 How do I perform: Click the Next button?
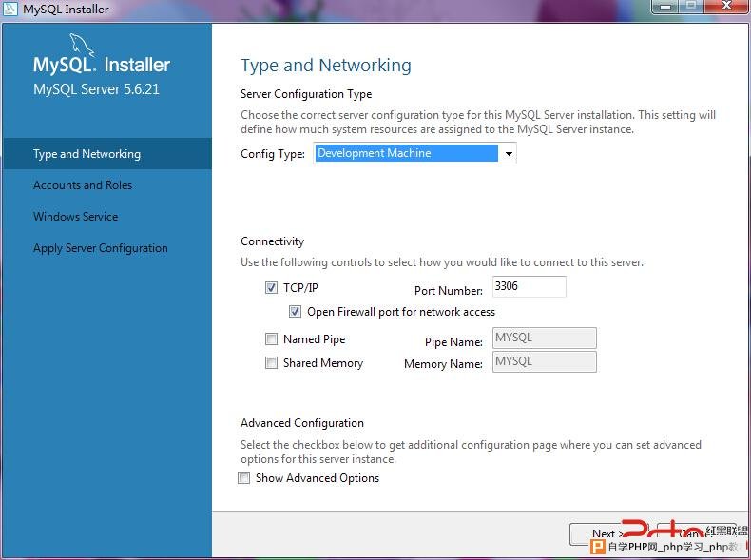pyautogui.click(x=608, y=534)
